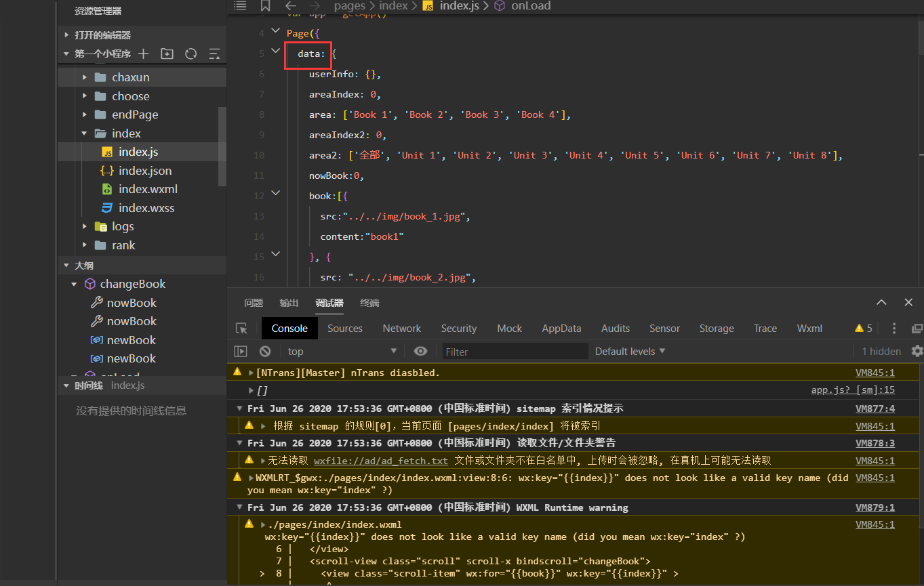Toggle the bookmark icon in editor toolbar
Viewport: 924px width, 586px height.
tap(265, 5)
